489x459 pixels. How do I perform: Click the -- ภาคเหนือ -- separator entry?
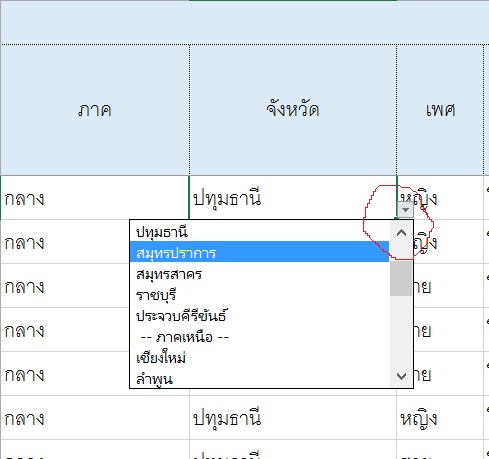(x=259, y=337)
